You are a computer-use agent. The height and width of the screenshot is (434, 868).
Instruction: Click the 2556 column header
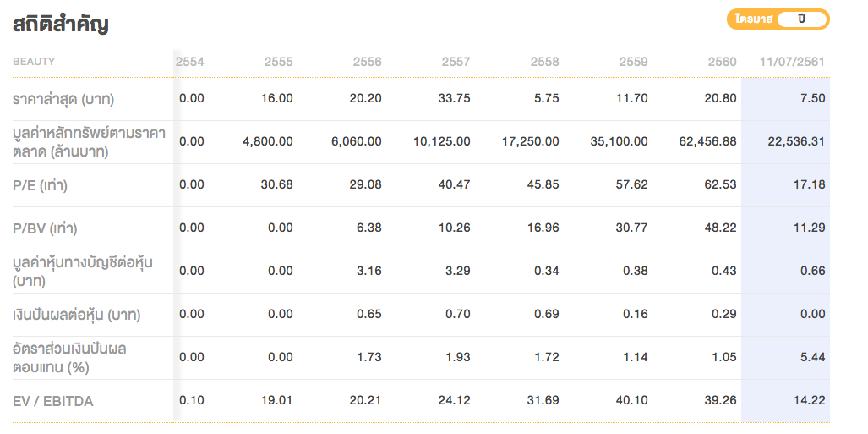click(x=367, y=62)
